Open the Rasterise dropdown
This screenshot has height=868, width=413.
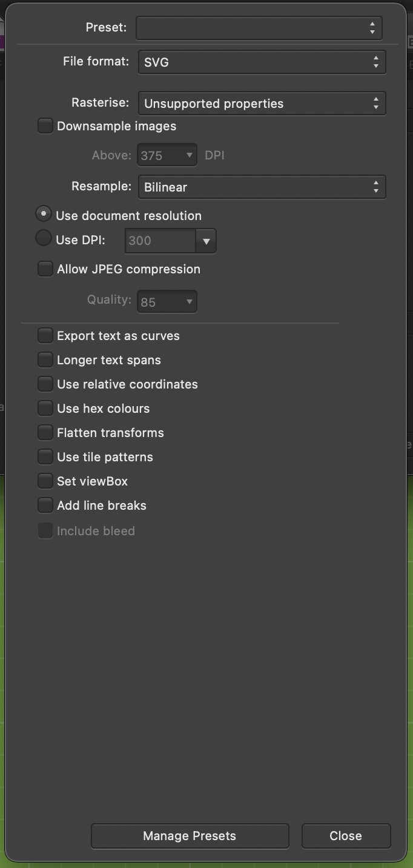(262, 103)
